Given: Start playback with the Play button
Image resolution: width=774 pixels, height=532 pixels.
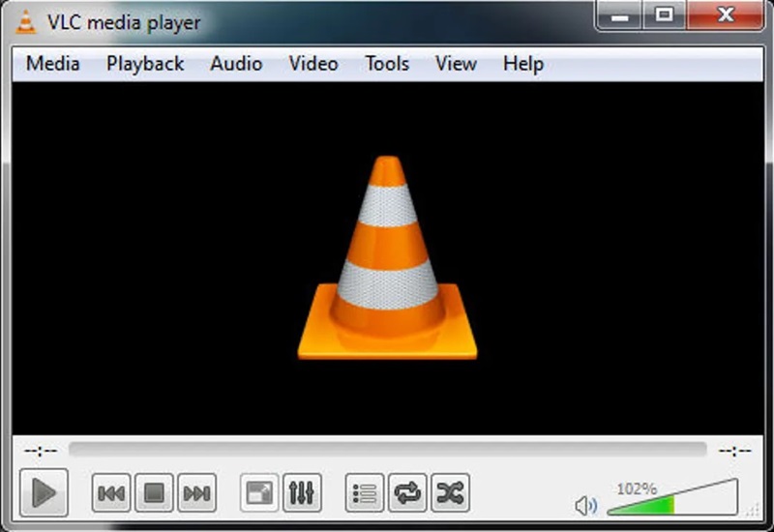Looking at the screenshot, I should pyautogui.click(x=44, y=492).
